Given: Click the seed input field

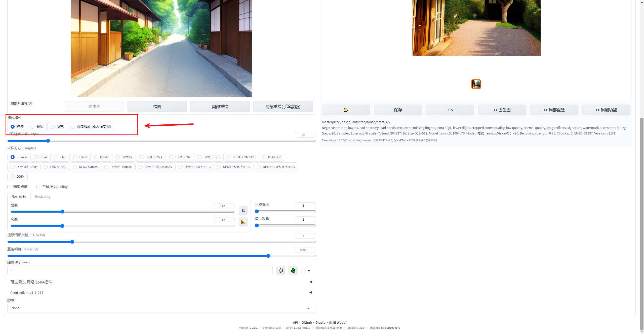Looking at the screenshot, I should (140, 270).
